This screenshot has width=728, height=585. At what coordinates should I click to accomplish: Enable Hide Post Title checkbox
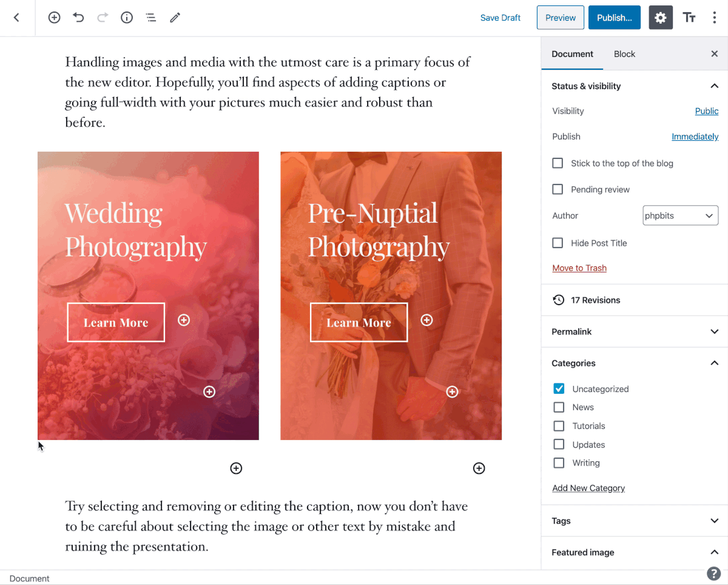click(x=558, y=243)
